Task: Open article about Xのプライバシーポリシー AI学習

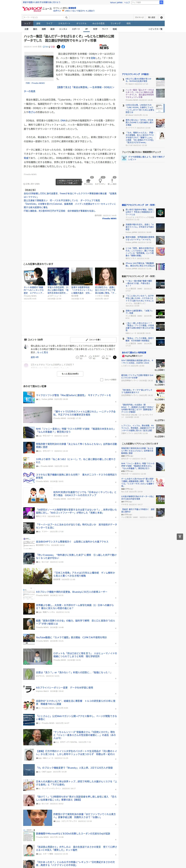Action: [x=64, y=687]
